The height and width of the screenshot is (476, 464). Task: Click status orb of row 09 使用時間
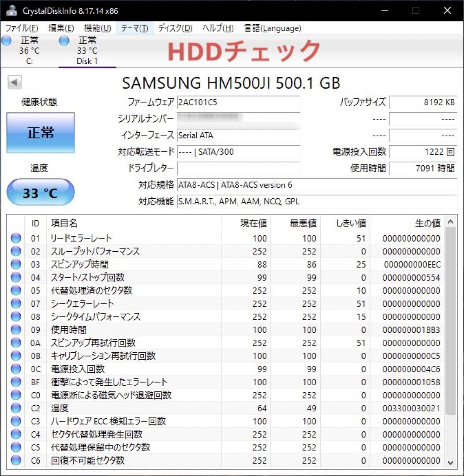16,330
